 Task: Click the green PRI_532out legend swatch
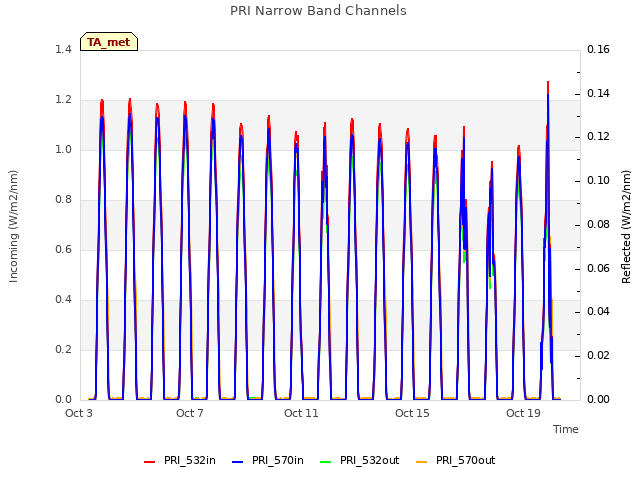tap(326, 462)
